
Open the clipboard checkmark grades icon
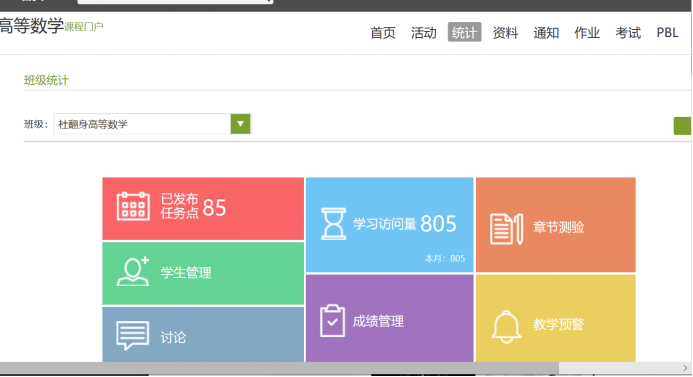click(332, 321)
